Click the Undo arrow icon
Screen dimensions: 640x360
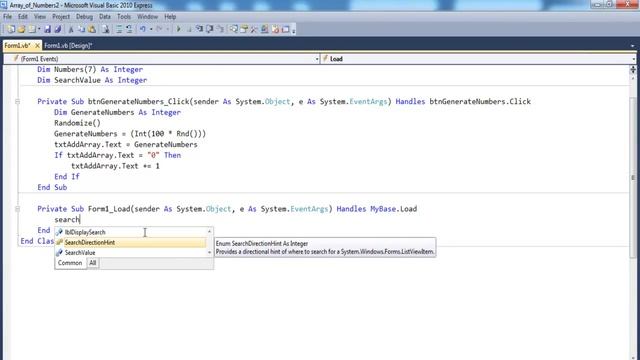pyautogui.click(x=142, y=29)
